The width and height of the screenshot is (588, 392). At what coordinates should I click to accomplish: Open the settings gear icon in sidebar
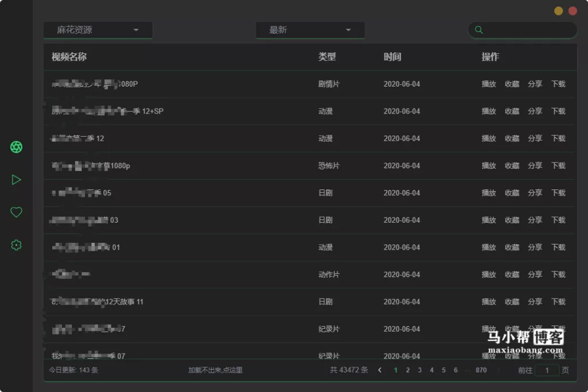[x=16, y=245]
